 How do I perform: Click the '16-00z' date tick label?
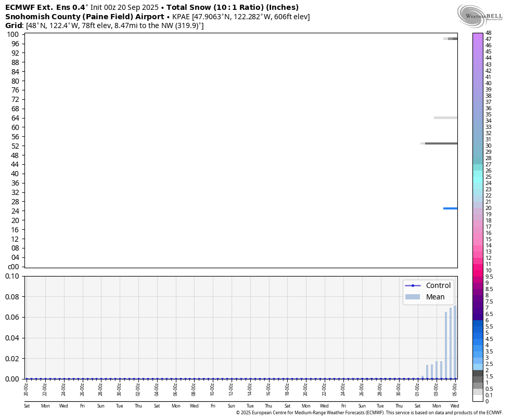point(268,389)
